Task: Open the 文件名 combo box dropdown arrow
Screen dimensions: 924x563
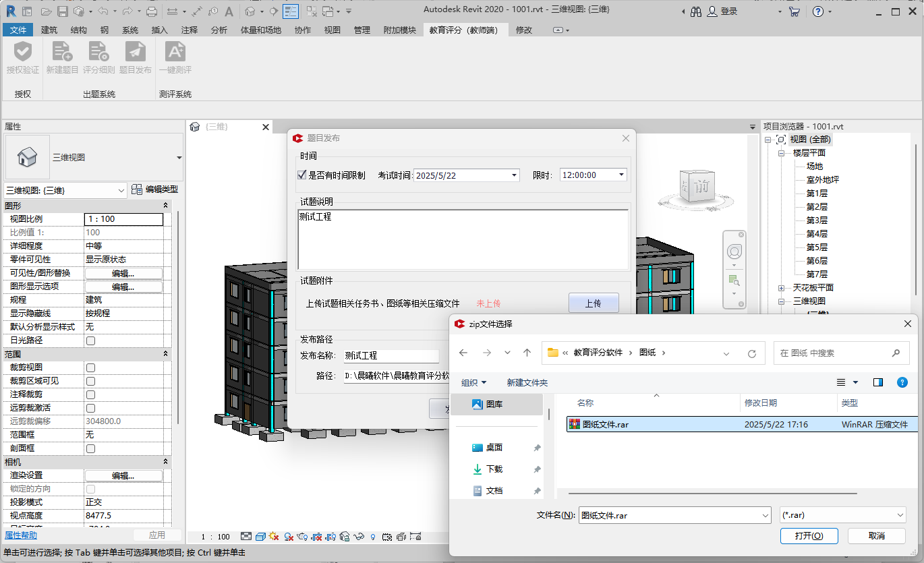Action: coord(765,515)
